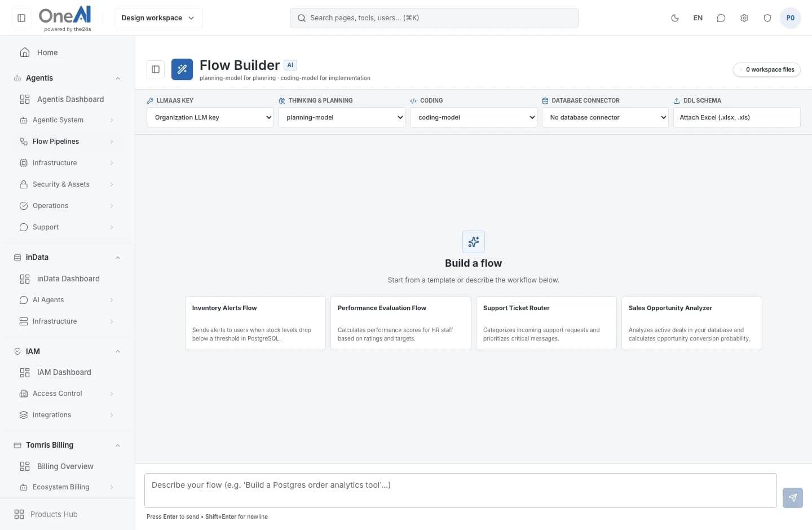
Task: Click the sparkle Build a flow icon
Action: click(474, 242)
